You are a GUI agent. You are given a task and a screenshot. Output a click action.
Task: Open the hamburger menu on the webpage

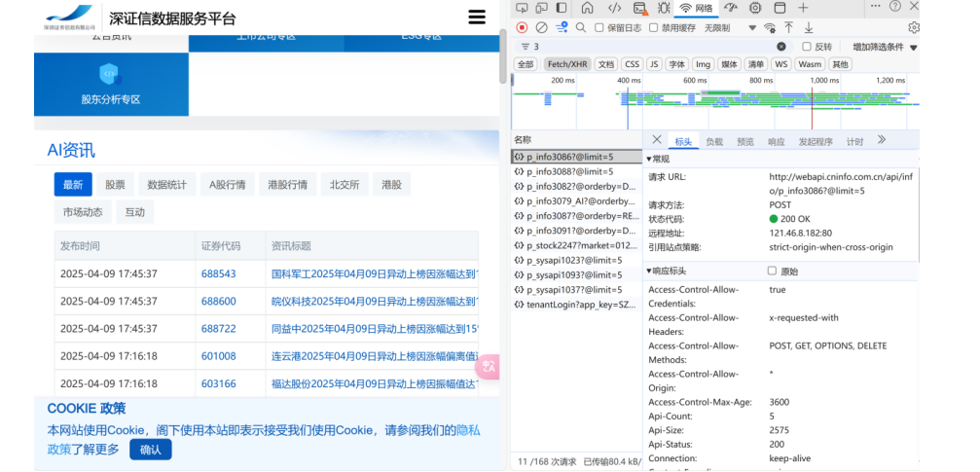tap(477, 17)
